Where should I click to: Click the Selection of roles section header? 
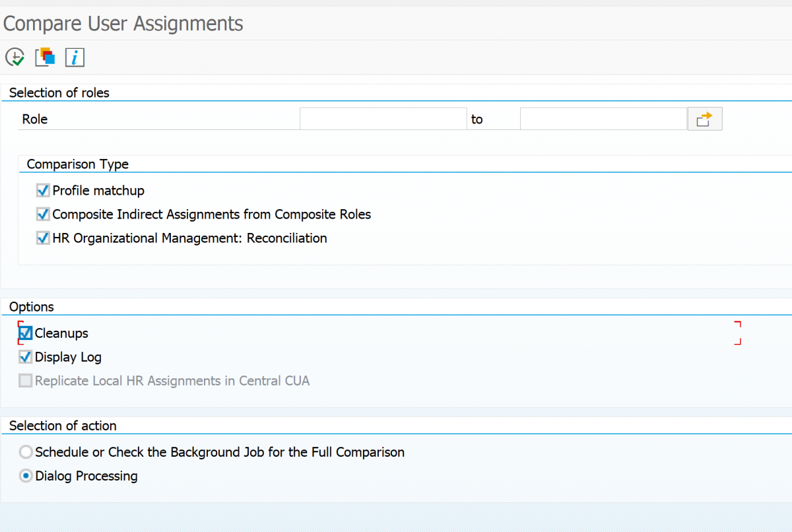59,92
